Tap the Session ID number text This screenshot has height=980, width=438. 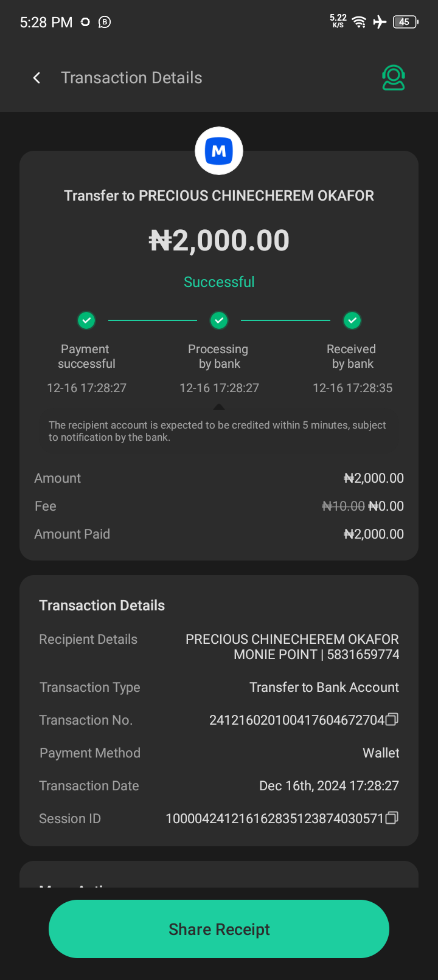[275, 818]
